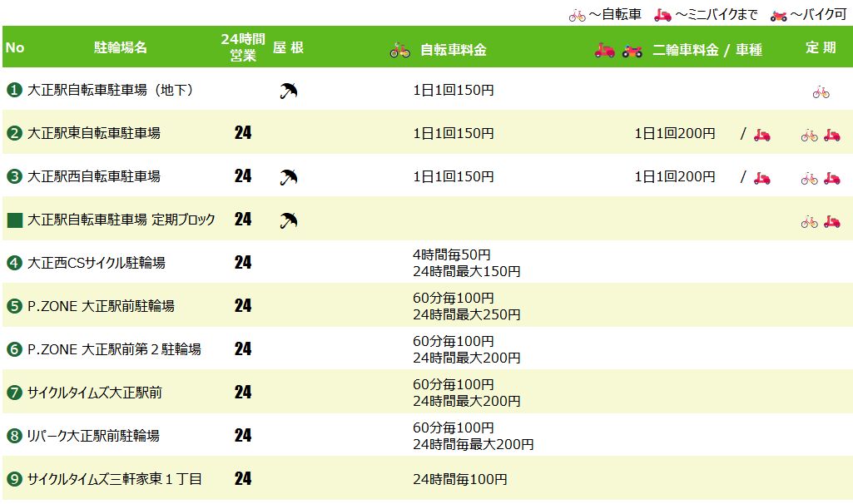The image size is (853, 504).
Task: Click the ミニバイクまで scooter icon in the legend
Action: tap(662, 15)
